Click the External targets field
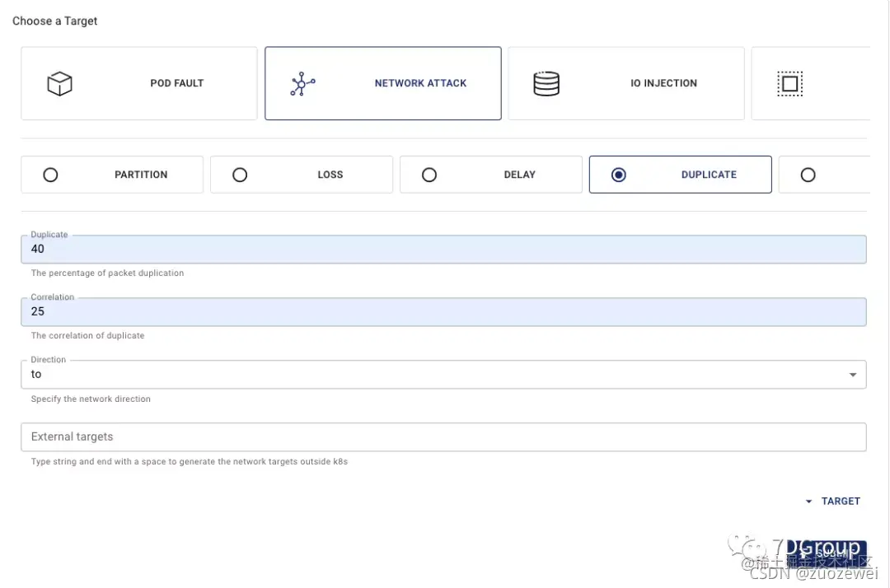Image resolution: width=890 pixels, height=588 pixels. click(x=444, y=437)
